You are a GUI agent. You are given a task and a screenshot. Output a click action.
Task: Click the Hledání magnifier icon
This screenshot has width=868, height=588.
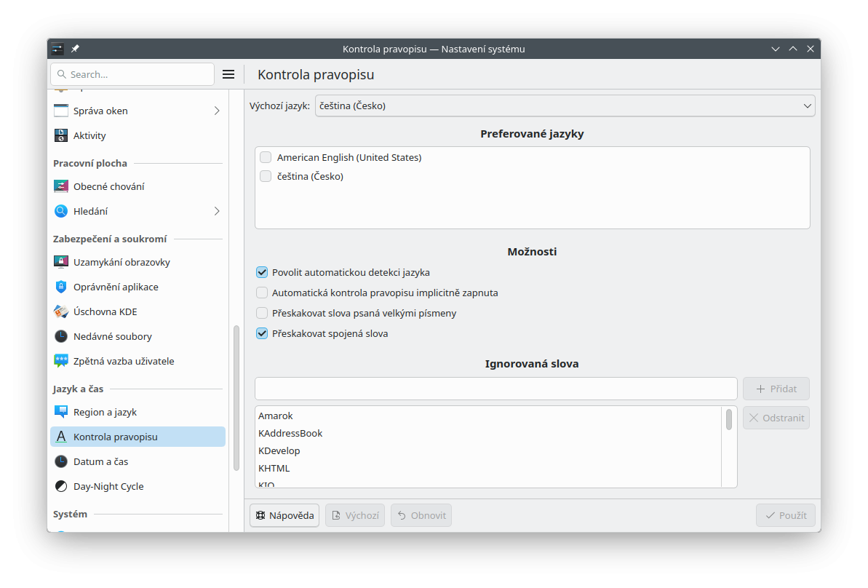61,211
